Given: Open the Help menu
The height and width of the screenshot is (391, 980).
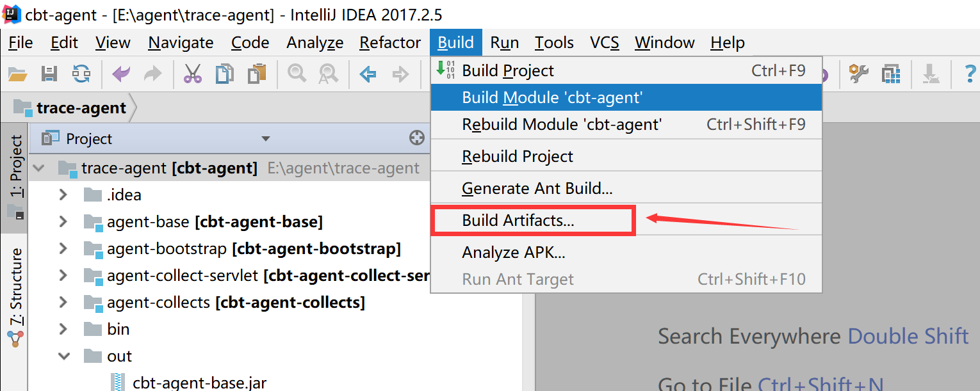Looking at the screenshot, I should [728, 43].
